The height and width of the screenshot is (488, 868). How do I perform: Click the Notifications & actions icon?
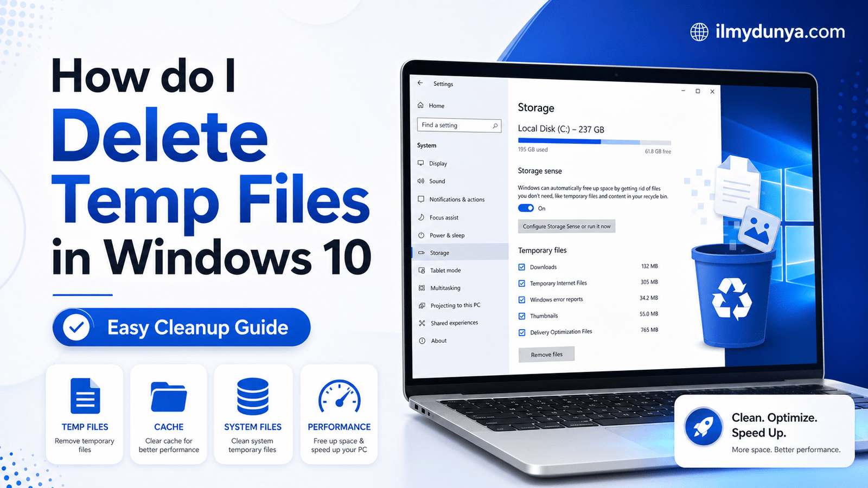421,199
